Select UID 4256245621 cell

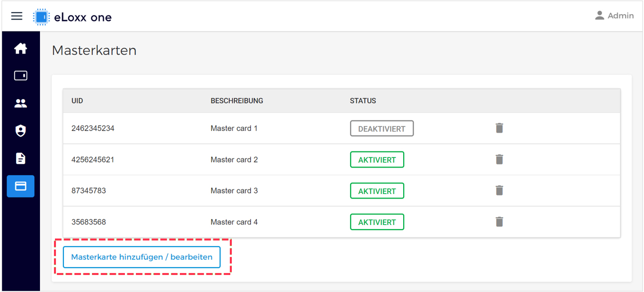point(93,160)
